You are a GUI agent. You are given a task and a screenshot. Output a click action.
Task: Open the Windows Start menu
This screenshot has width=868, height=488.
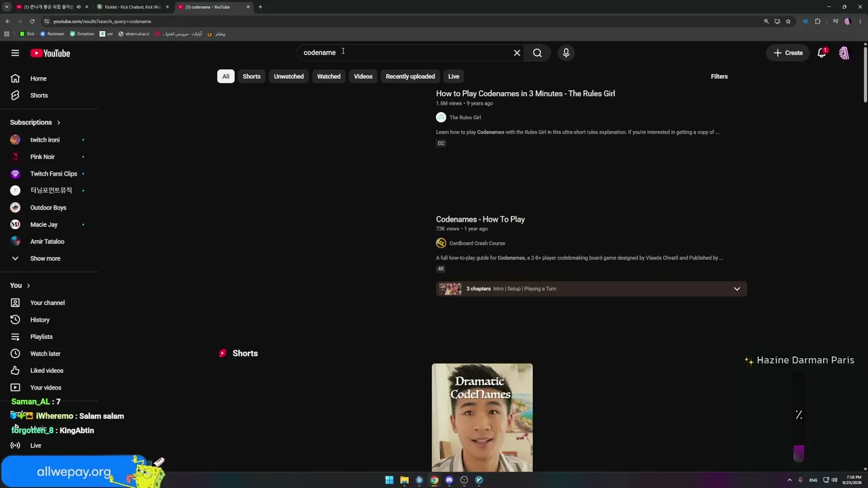click(389, 480)
